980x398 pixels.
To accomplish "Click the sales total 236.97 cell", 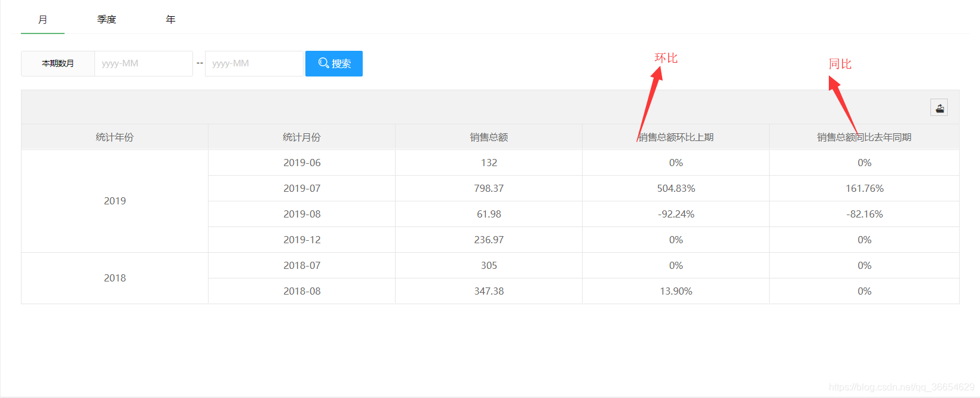I will tap(489, 240).
